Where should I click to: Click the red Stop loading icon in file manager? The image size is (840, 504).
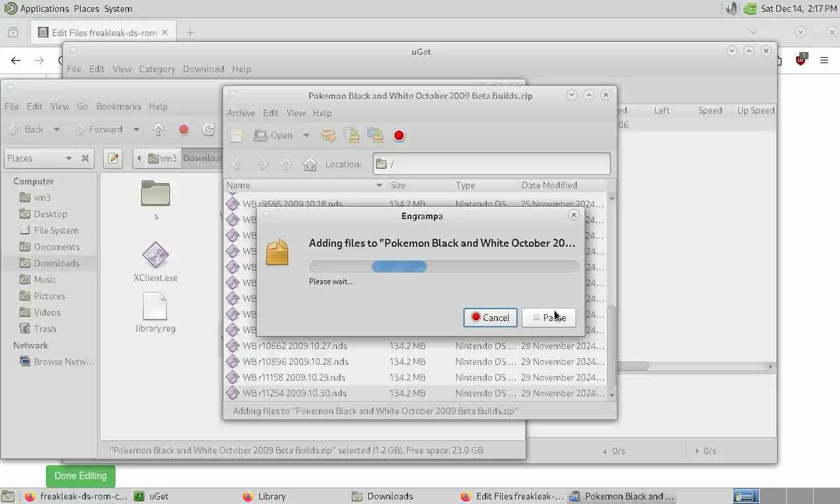pyautogui.click(x=184, y=129)
